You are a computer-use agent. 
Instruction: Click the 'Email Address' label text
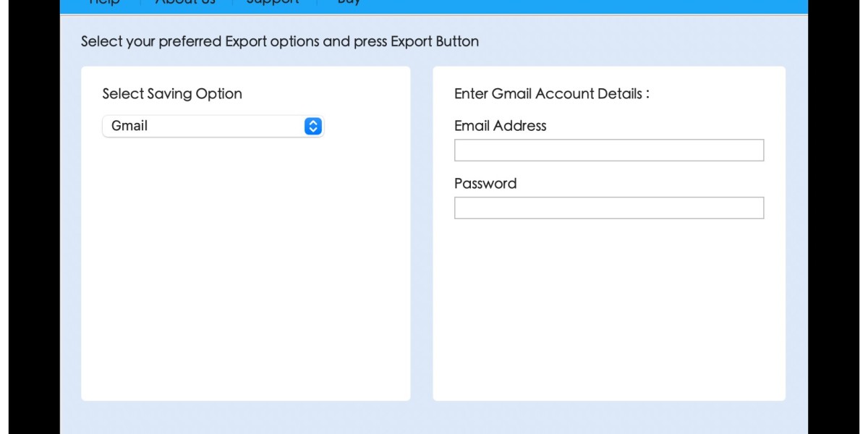click(501, 125)
